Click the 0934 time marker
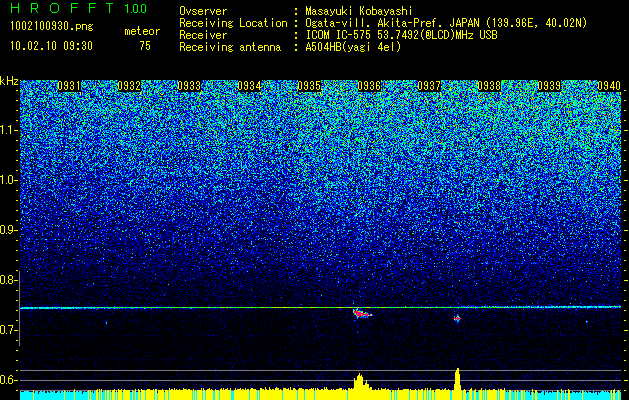The width and height of the screenshot is (629, 400). pos(249,86)
